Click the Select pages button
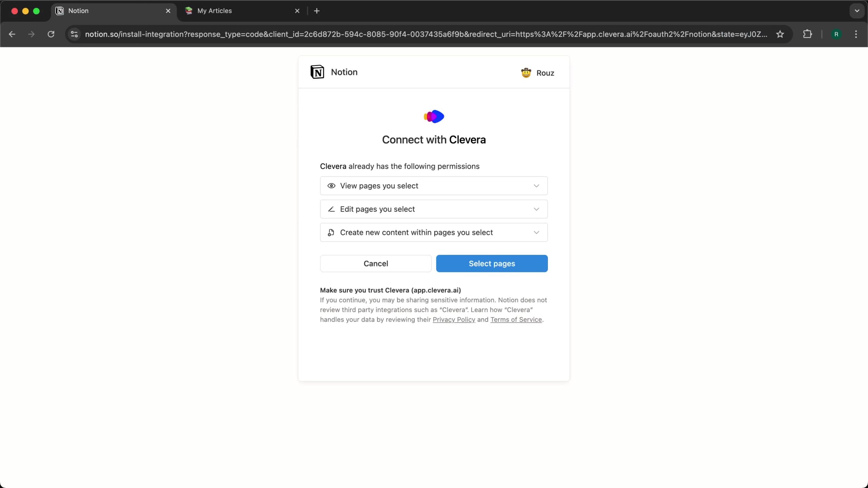Viewport: 868px width, 488px height. (x=492, y=263)
